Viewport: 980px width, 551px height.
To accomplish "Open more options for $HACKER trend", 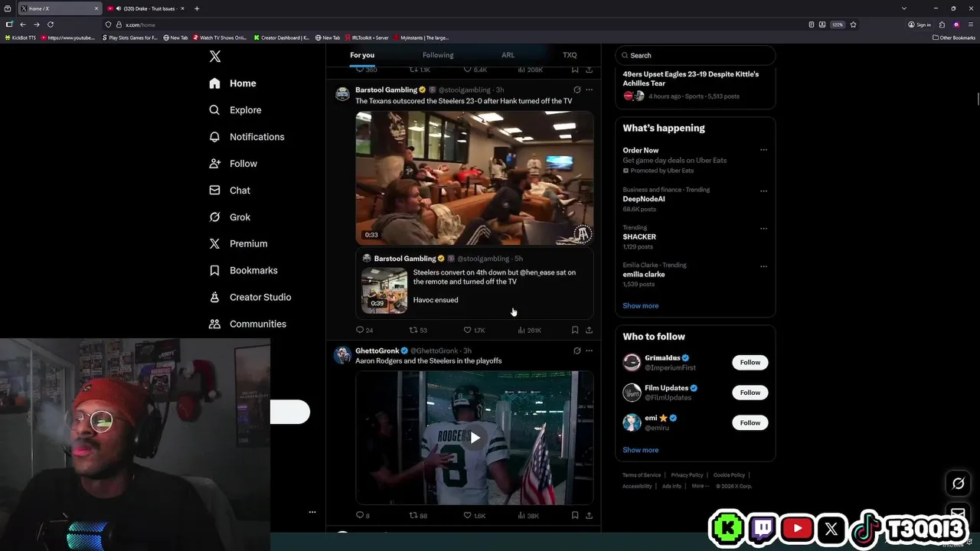I will coord(763,228).
